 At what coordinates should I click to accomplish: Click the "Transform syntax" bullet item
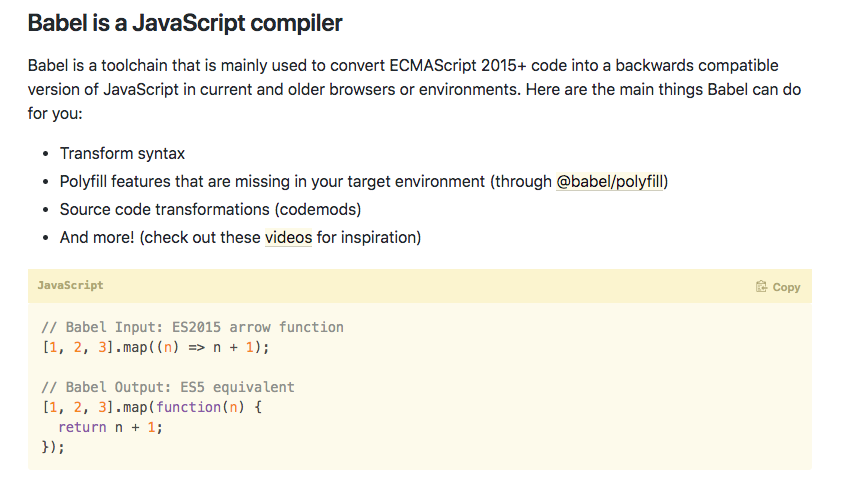tap(122, 153)
